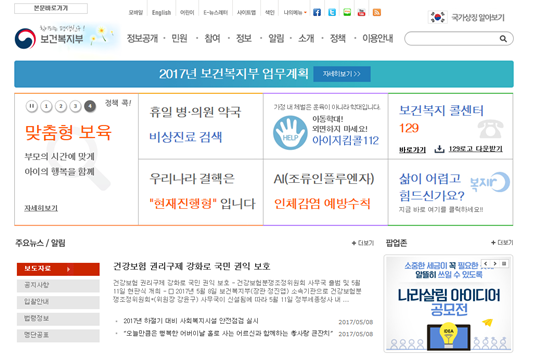Expand the 나의메뉴 dropdown

coord(295,13)
